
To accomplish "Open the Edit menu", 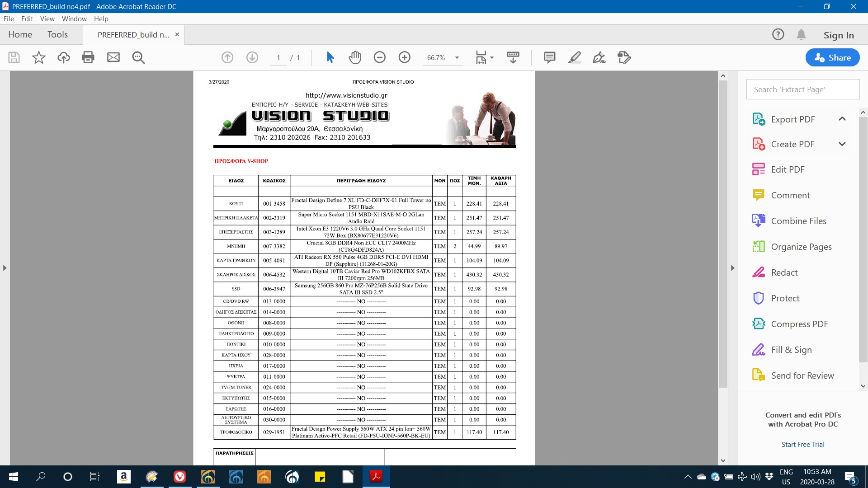I will tap(27, 19).
